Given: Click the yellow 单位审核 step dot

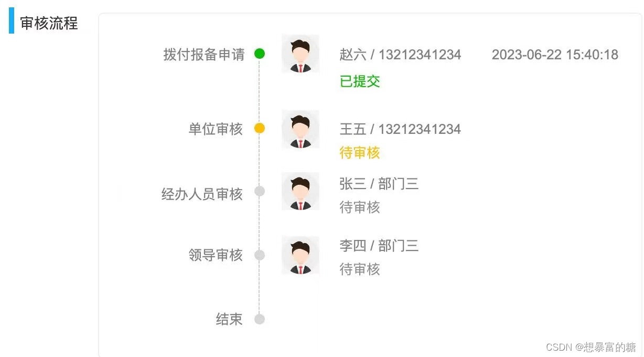Looking at the screenshot, I should click(260, 129).
